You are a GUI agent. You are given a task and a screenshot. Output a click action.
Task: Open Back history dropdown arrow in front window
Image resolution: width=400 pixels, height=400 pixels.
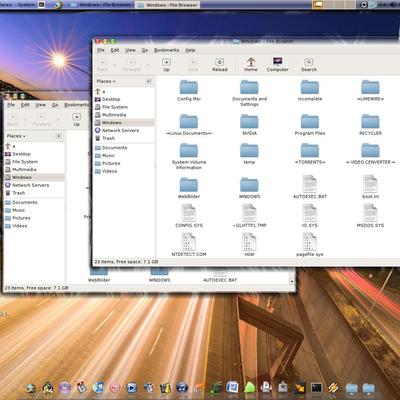(x=115, y=65)
